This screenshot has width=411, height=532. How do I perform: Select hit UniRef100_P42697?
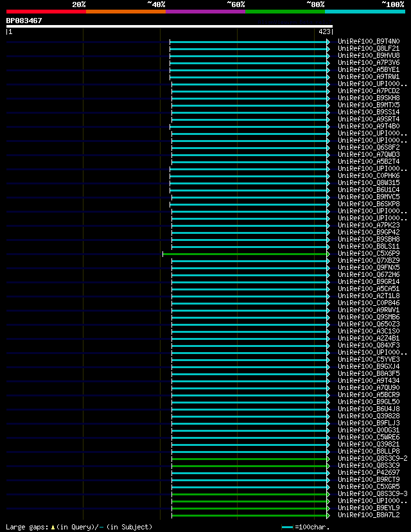click(x=369, y=473)
